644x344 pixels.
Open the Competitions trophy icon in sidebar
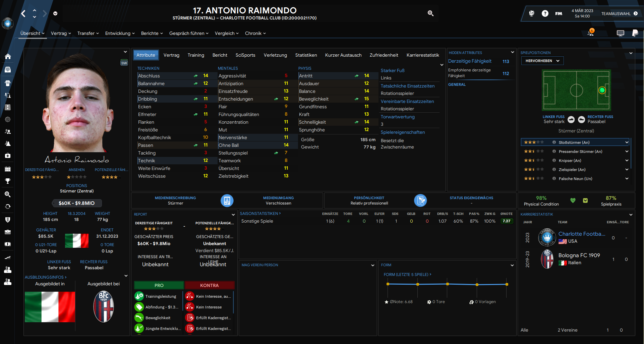click(x=8, y=181)
